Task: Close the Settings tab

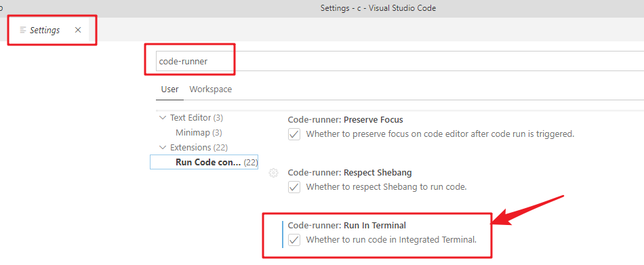Action: (x=78, y=30)
